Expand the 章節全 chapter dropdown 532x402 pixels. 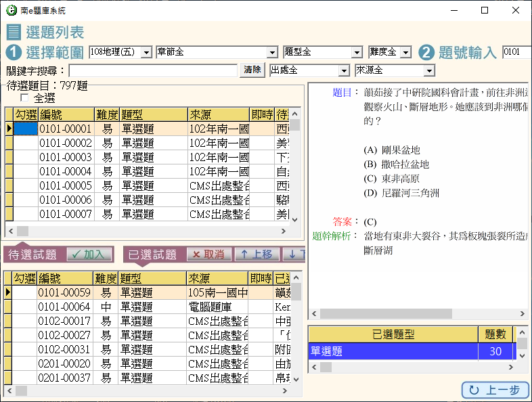[273, 52]
